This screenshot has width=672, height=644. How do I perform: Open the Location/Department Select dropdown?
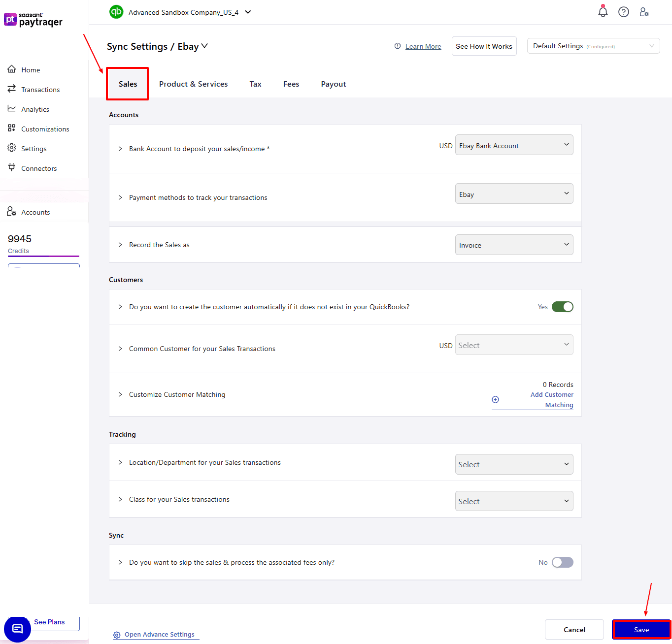[x=514, y=464]
